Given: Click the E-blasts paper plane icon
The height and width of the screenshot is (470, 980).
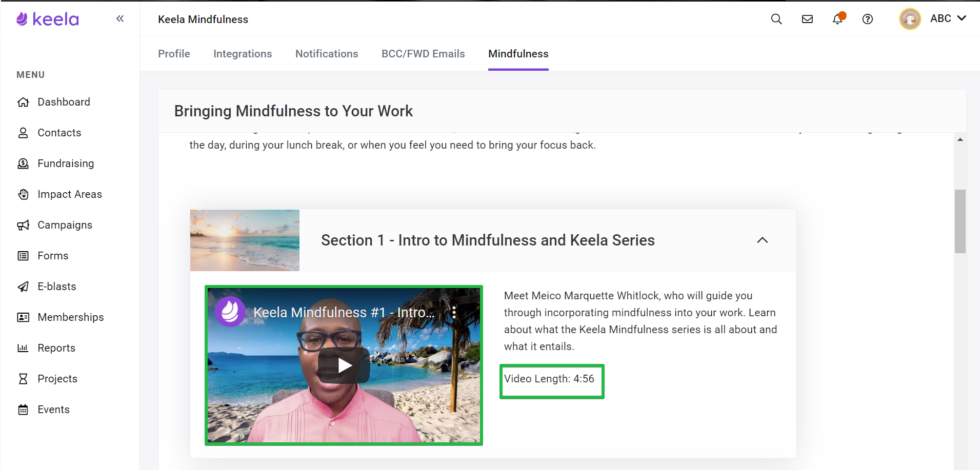Looking at the screenshot, I should point(23,287).
